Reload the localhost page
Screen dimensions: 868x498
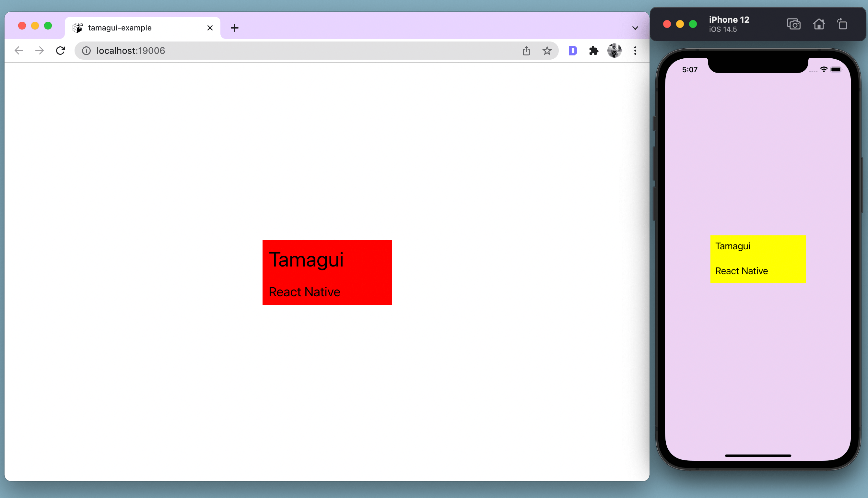point(61,51)
